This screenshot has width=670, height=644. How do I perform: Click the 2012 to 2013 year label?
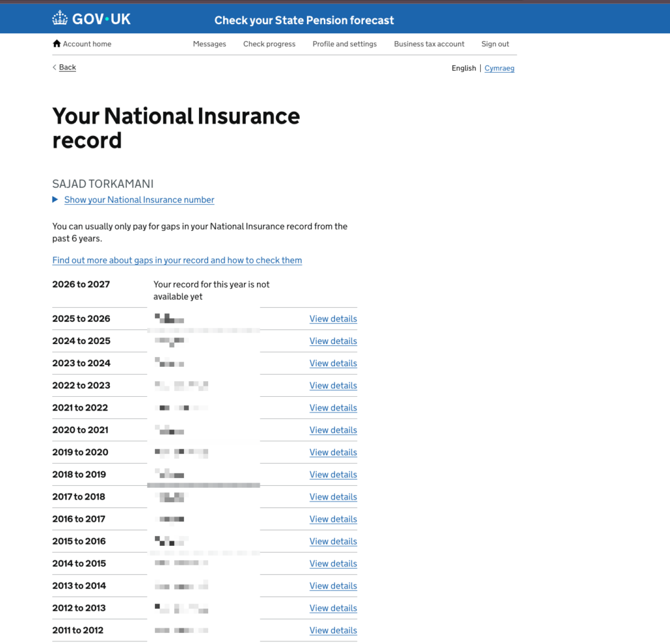(x=79, y=607)
